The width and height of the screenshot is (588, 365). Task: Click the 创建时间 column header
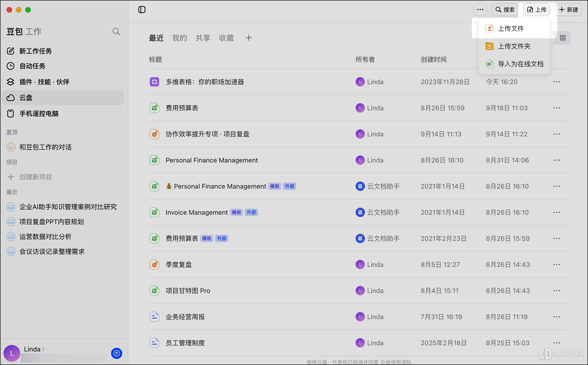point(434,59)
